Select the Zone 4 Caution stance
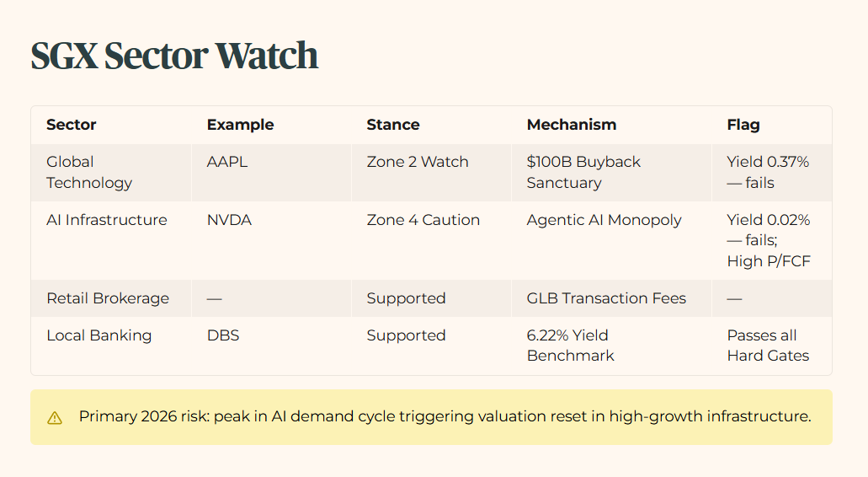Image resolution: width=868 pixels, height=477 pixels. tap(423, 220)
